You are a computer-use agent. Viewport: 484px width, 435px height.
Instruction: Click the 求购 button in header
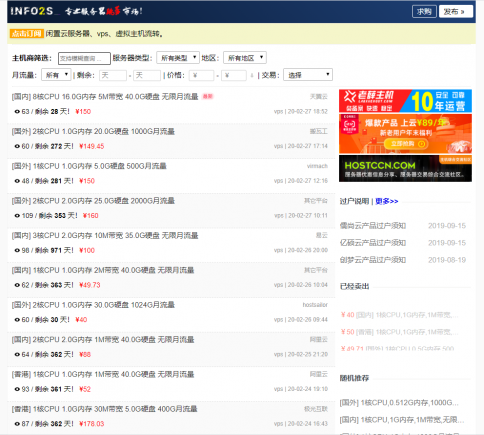tap(424, 12)
